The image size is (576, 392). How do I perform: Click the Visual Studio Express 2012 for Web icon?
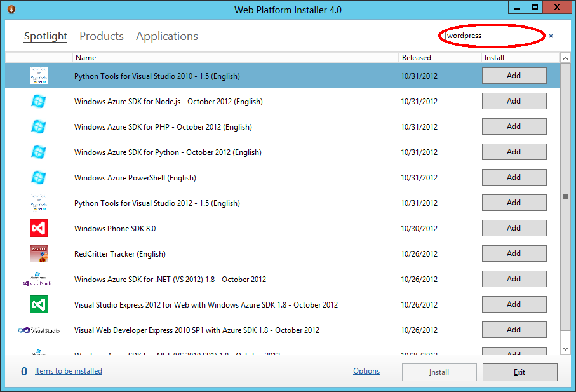pyautogui.click(x=39, y=304)
